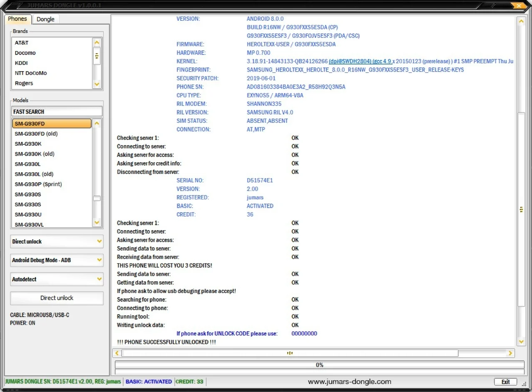Select SM-G930P (Sprint) model

coord(38,184)
